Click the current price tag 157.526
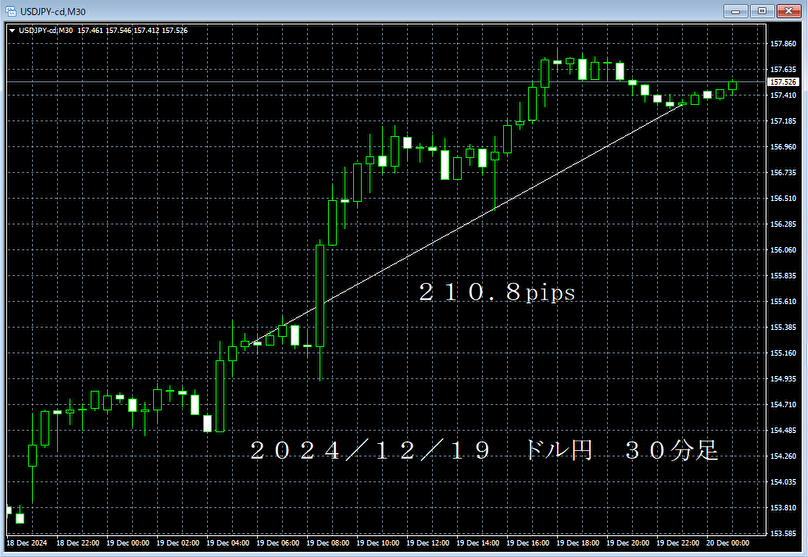This screenshot has width=808, height=557. click(783, 82)
